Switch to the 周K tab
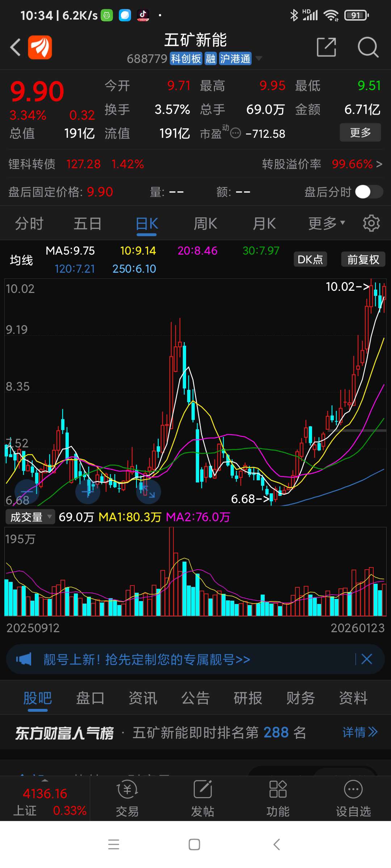Image resolution: width=391 pixels, height=868 pixels. coord(205,224)
